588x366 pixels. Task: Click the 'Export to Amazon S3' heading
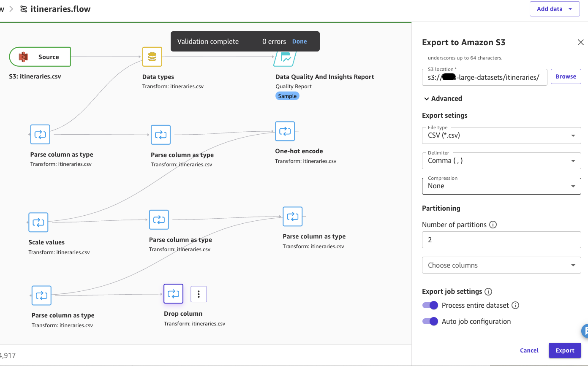[x=464, y=42]
